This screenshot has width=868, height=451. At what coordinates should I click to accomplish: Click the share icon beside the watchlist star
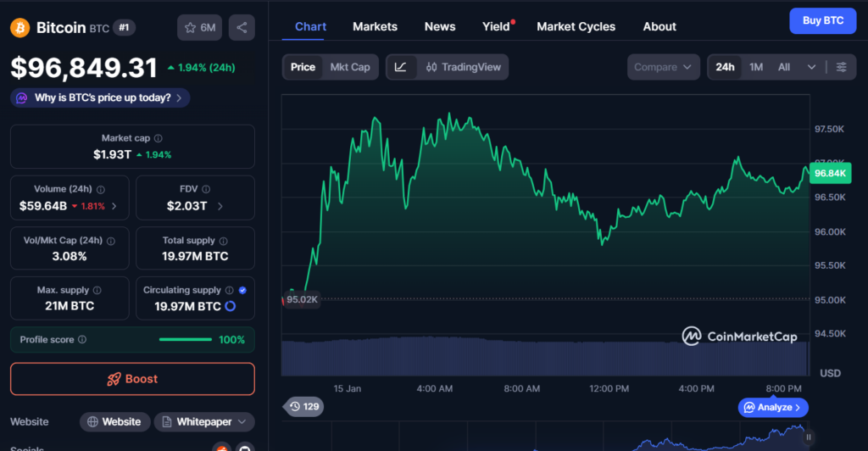coord(242,28)
